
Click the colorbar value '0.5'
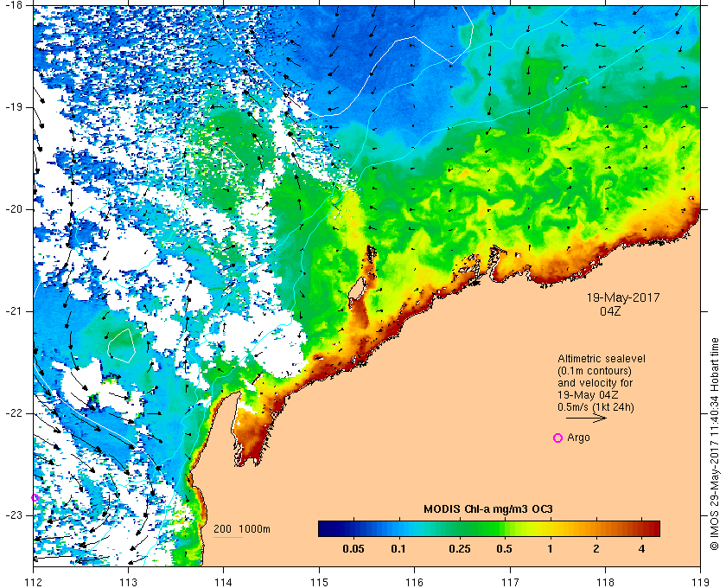[x=504, y=549]
